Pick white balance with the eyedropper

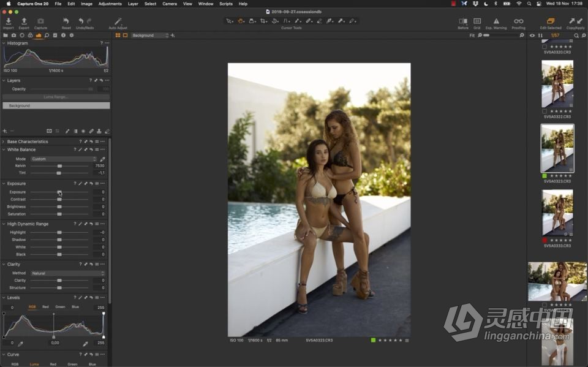pos(102,159)
